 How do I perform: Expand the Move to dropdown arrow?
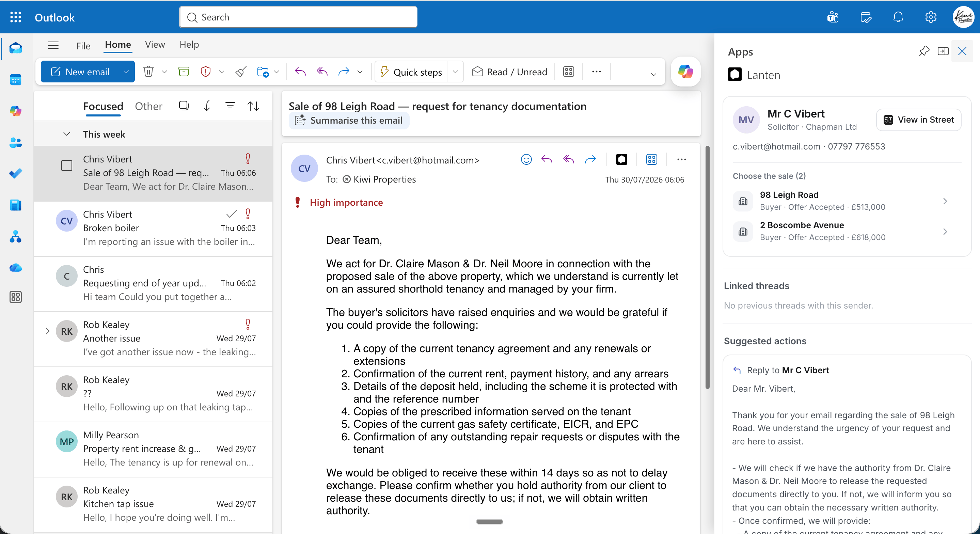(276, 72)
